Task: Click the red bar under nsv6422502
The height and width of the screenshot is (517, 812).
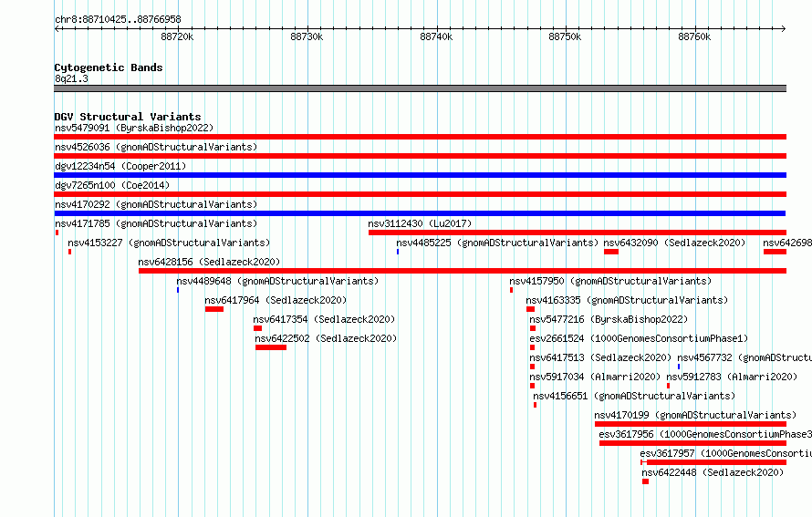Action: (271, 347)
